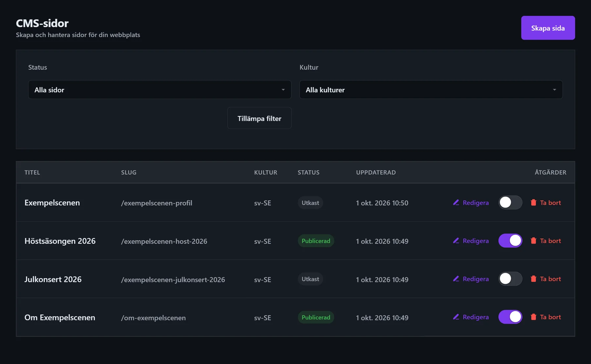Switch off publish toggle for Om Exempelscenen
The width and height of the screenshot is (591, 364).
[510, 317]
